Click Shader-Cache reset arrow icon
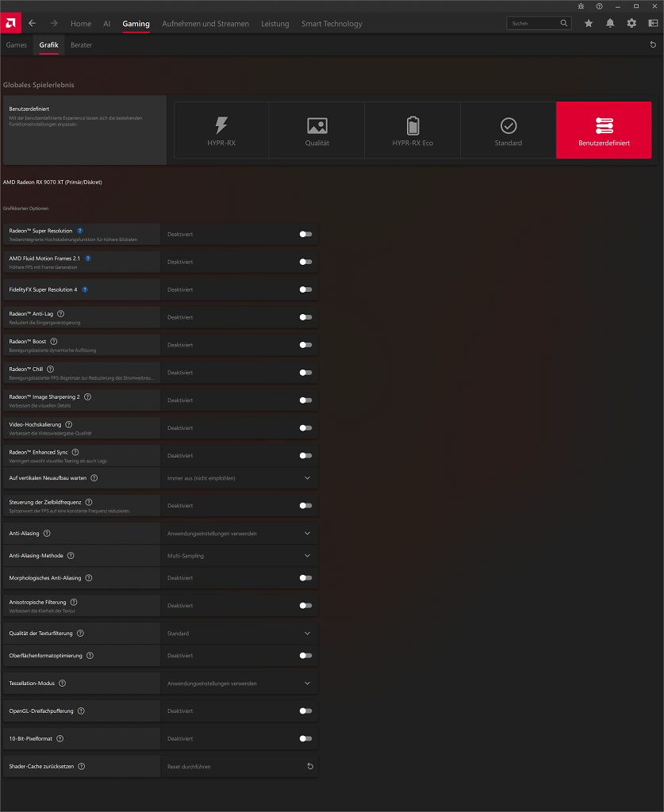 tap(310, 767)
